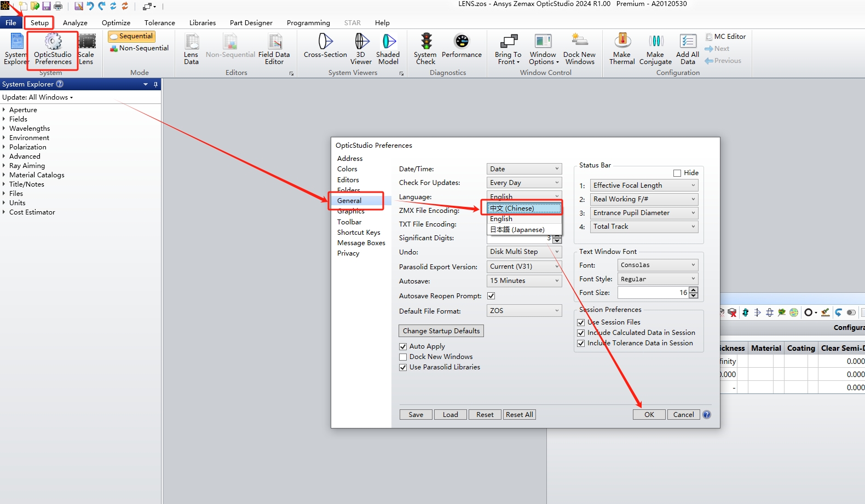This screenshot has width=865, height=504.
Task: Click the blue Update refresh arrows icon
Action: tap(113, 6)
